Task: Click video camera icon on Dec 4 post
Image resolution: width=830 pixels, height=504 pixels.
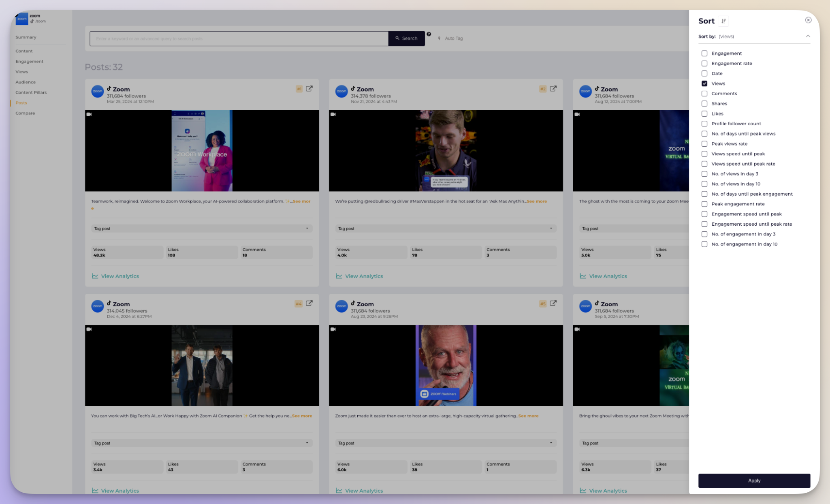Action: click(89, 329)
